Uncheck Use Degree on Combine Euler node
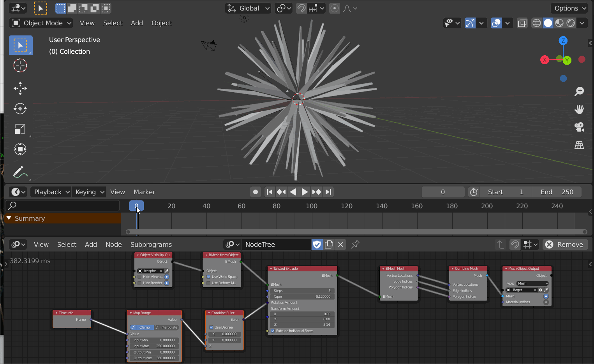 click(211, 327)
